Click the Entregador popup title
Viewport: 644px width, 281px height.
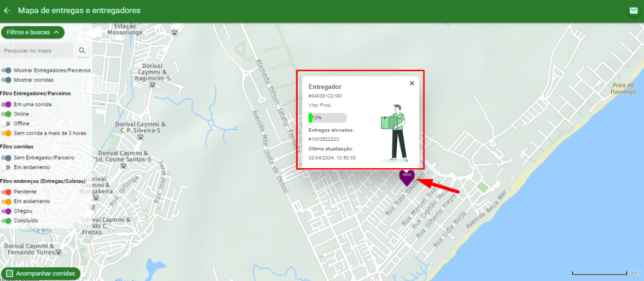click(x=325, y=87)
